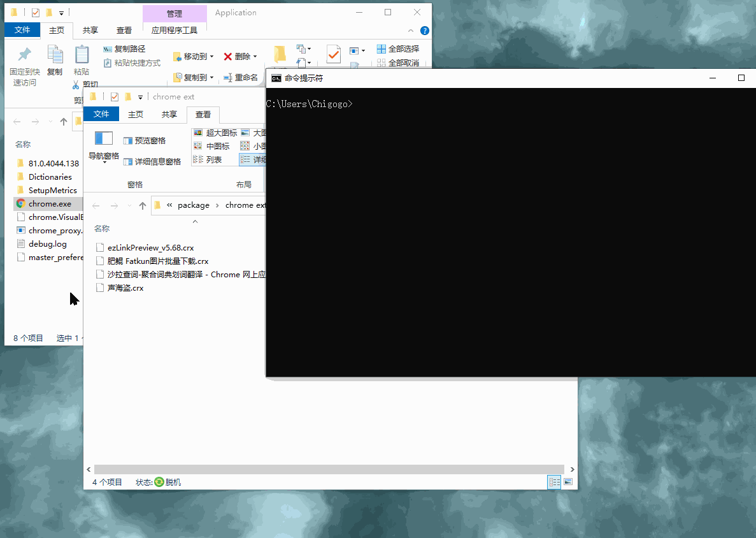Select the chrome.exe file icon
The height and width of the screenshot is (538, 756).
(x=21, y=204)
